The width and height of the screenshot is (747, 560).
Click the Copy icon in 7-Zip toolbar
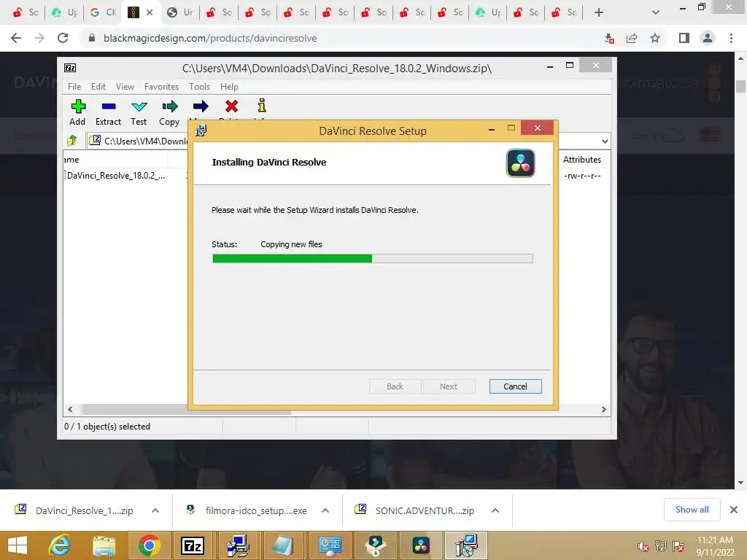(169, 106)
